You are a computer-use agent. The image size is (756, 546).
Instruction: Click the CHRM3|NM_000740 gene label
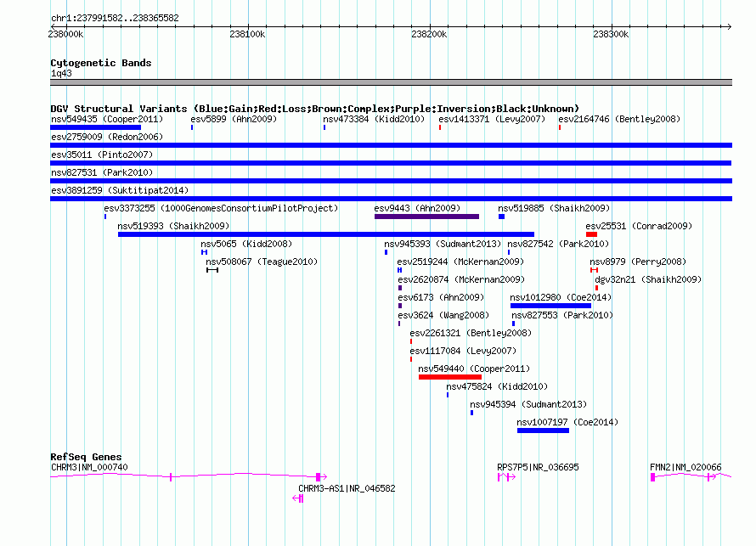click(89, 467)
